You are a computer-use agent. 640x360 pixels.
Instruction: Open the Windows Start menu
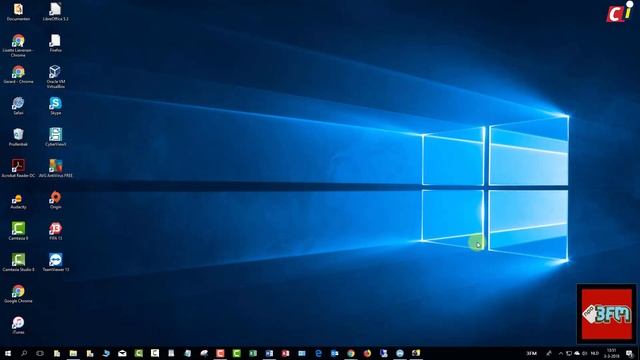(8, 353)
